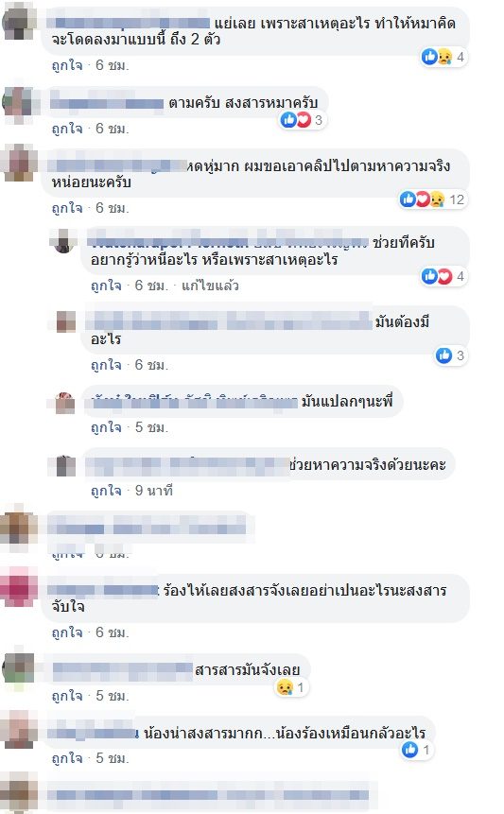Open the sad reaction count on สารสารมันจังเลย comment
504x814 pixels.
pyautogui.click(x=291, y=688)
